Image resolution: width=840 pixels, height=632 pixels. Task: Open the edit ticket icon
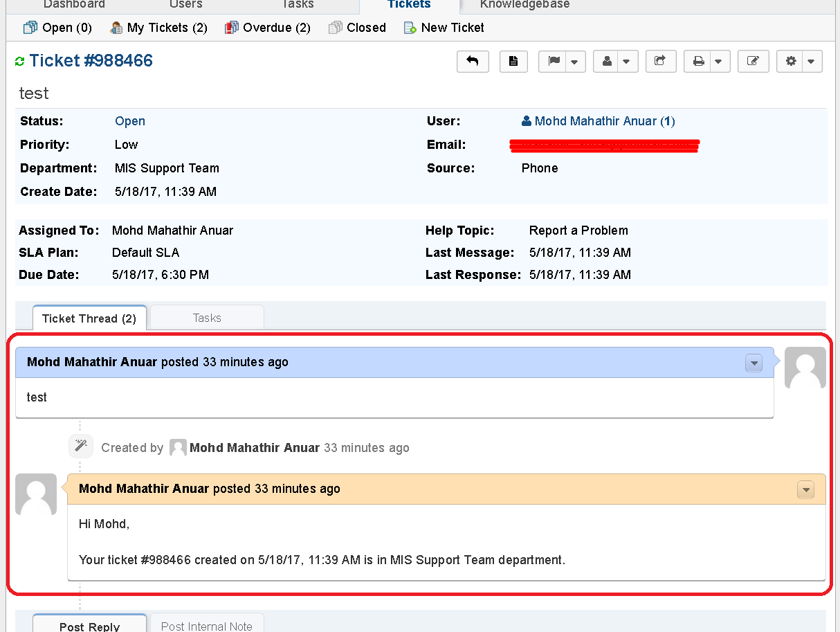(753, 61)
